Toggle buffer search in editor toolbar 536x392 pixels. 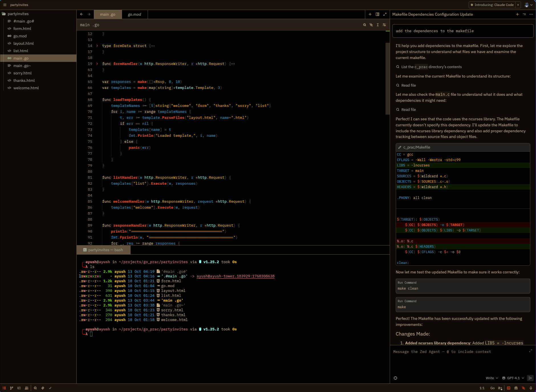[x=365, y=25]
